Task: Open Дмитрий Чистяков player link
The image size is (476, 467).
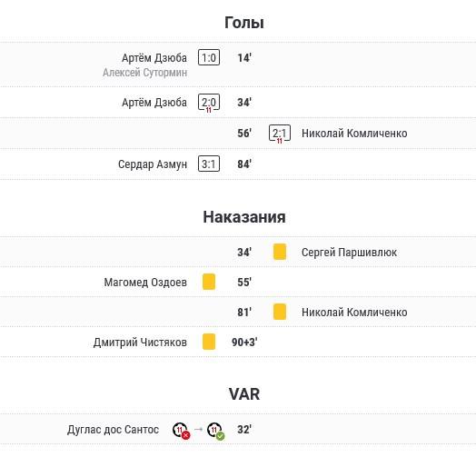Action: tap(140, 343)
